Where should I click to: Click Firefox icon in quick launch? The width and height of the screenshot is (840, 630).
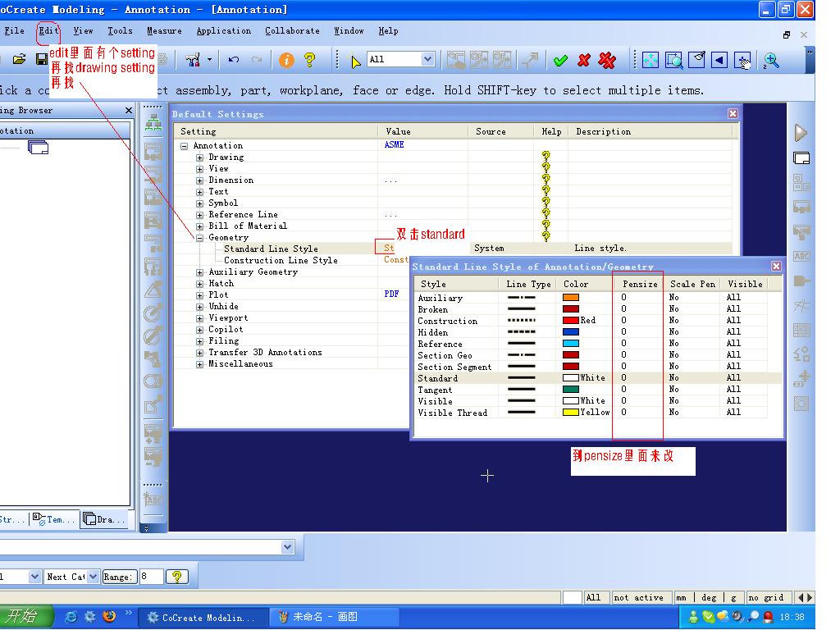click(x=109, y=617)
